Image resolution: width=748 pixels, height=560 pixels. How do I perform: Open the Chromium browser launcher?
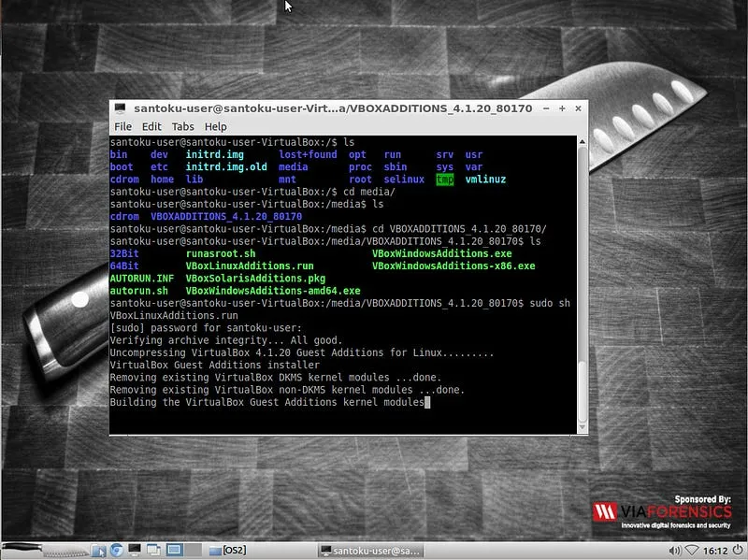tap(116, 550)
